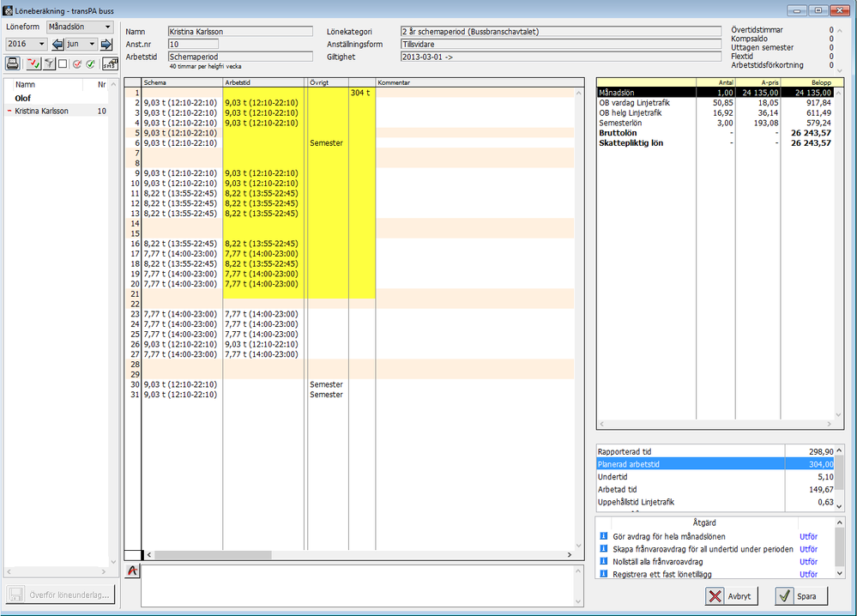The width and height of the screenshot is (857, 616).
Task: Click Semester entry on day 30
Action: point(326,385)
